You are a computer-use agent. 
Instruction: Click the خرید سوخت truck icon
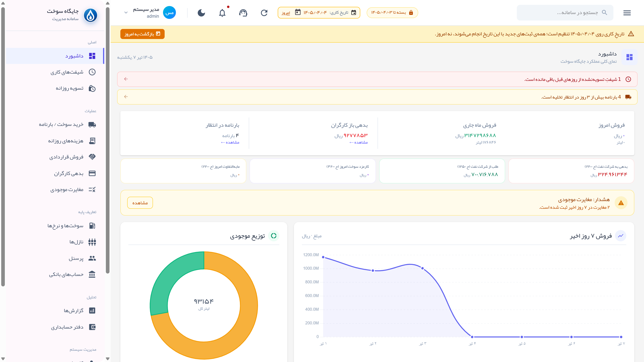click(x=92, y=124)
